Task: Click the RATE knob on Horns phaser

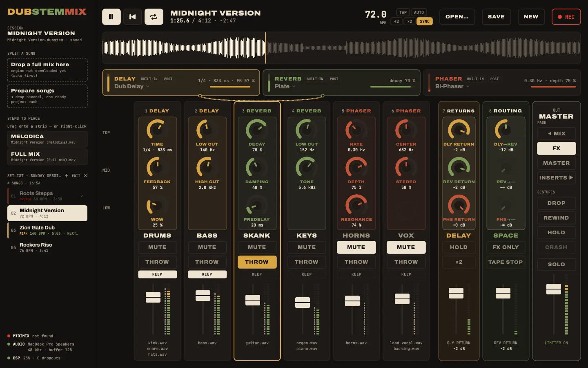Action: point(356,130)
